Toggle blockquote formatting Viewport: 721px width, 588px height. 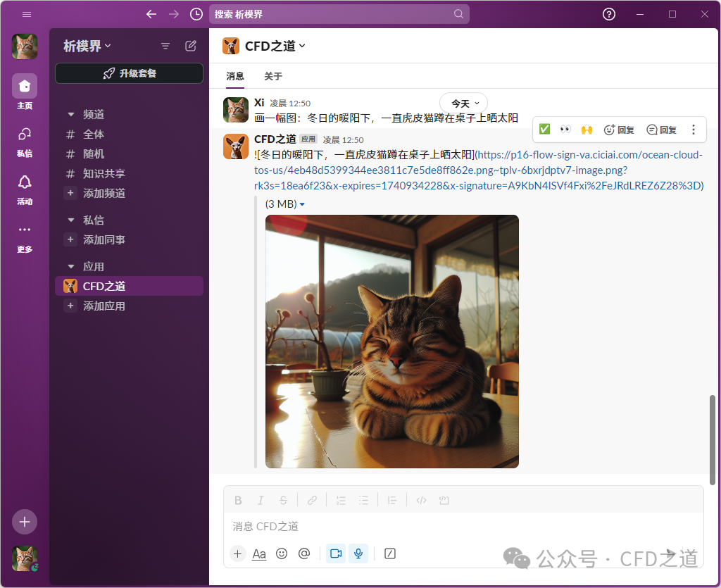point(391,500)
